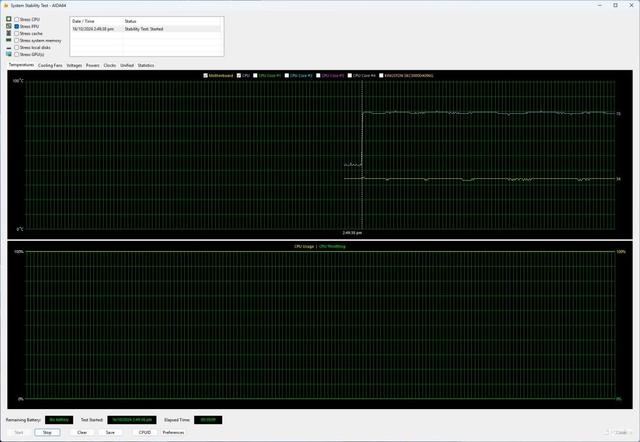Select the Stability Test Started log row

pyautogui.click(x=146, y=29)
